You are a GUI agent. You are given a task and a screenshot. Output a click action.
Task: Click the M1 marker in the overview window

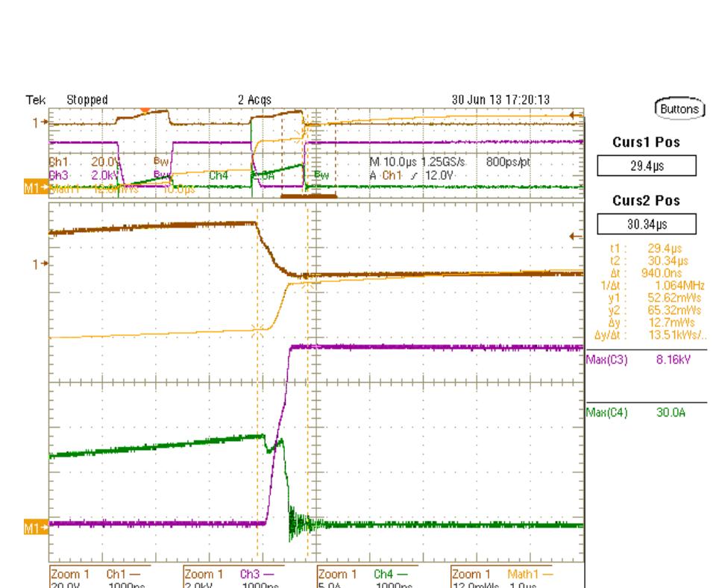pyautogui.click(x=36, y=187)
